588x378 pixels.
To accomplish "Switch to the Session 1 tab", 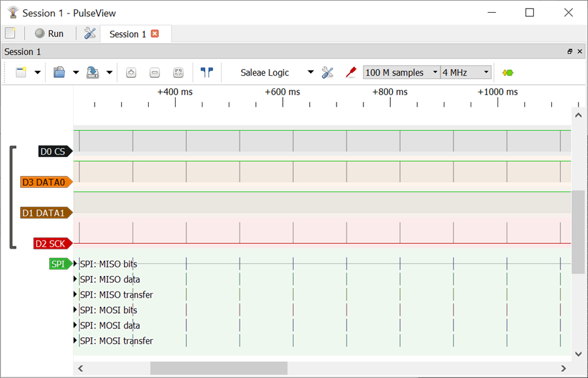I will (x=127, y=34).
